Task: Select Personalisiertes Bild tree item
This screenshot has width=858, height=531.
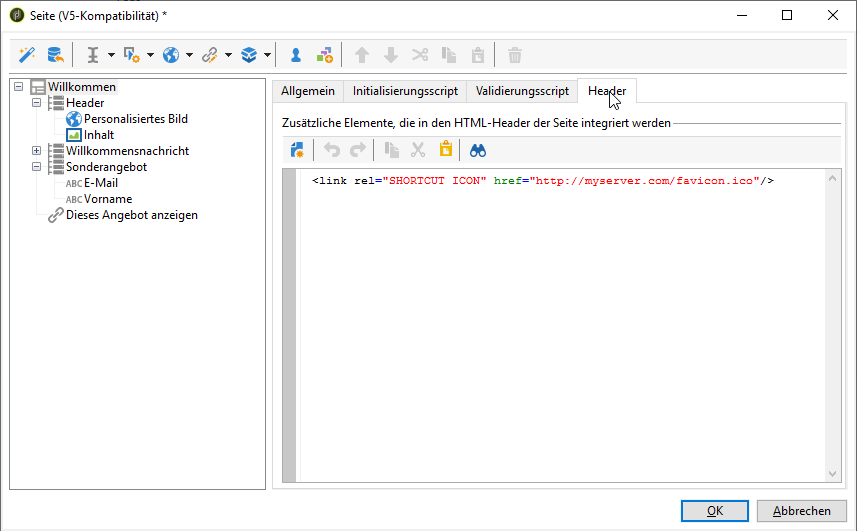Action: (136, 119)
